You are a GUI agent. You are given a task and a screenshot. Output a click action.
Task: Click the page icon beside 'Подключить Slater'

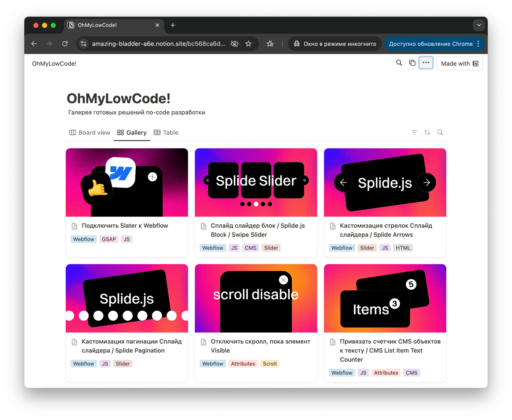click(74, 226)
